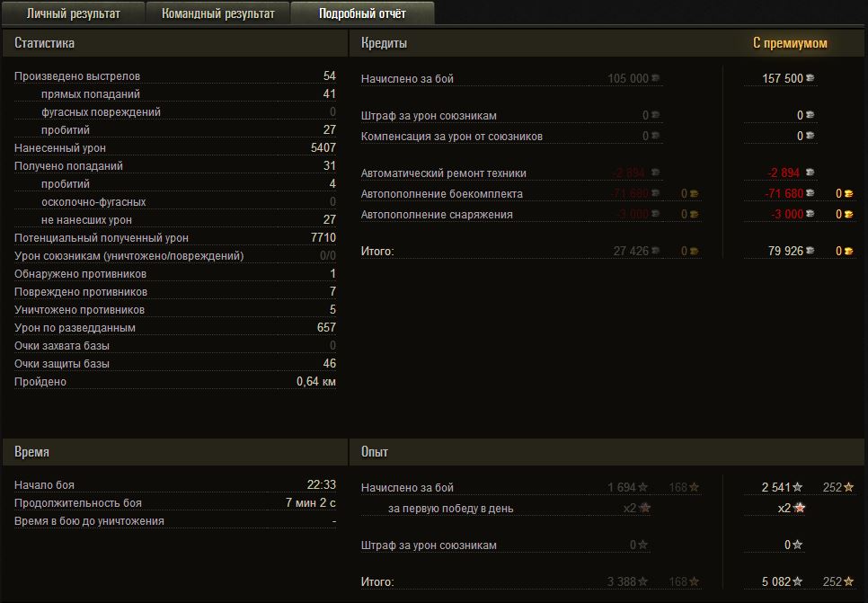
Task: Click the Нанесенный урон statistic row
Action: point(175,148)
